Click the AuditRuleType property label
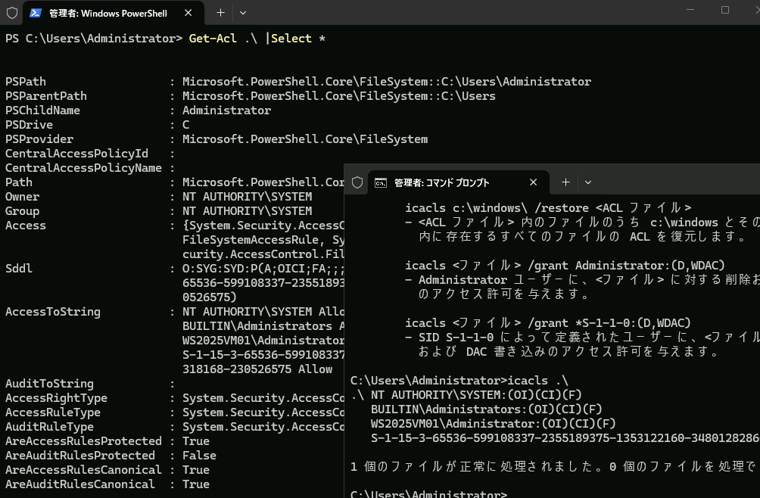This screenshot has height=498, width=760. [49, 427]
